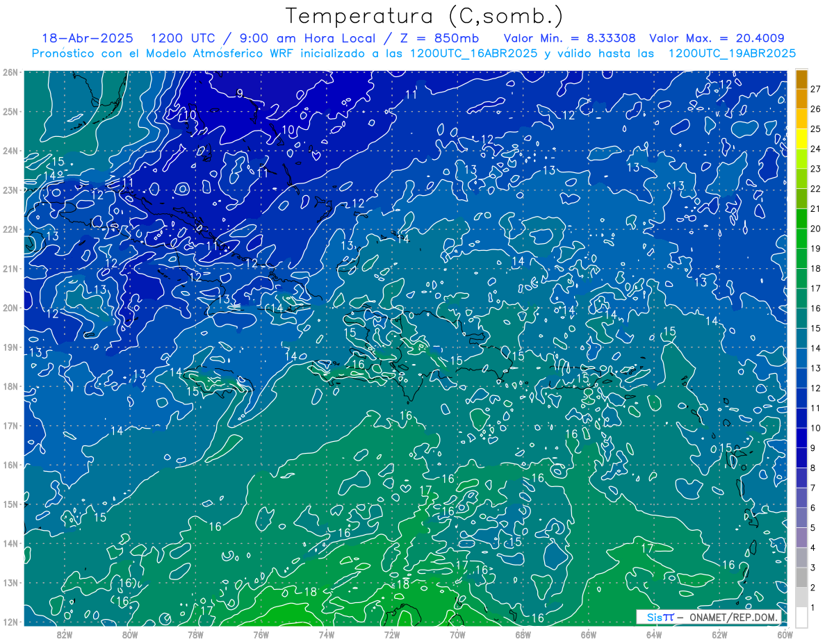Click the brown top swatch above colorbar 27
834x644 pixels.
click(802, 79)
